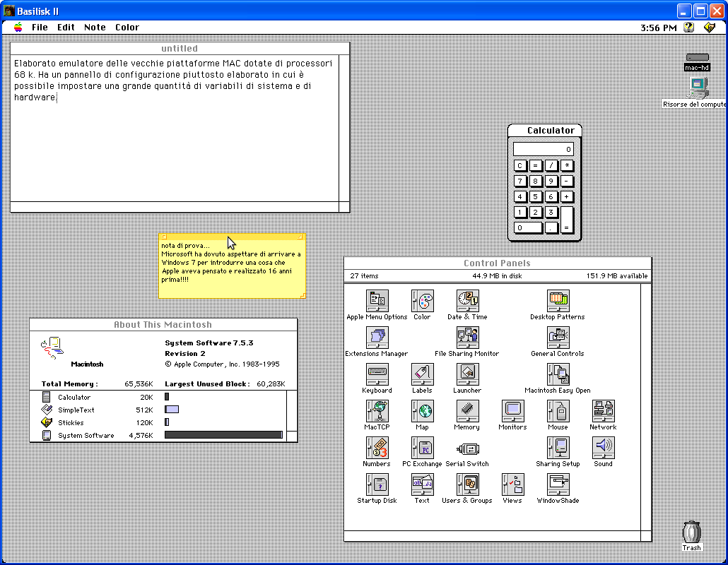Open the File Sharing Monitor icon

(467, 338)
